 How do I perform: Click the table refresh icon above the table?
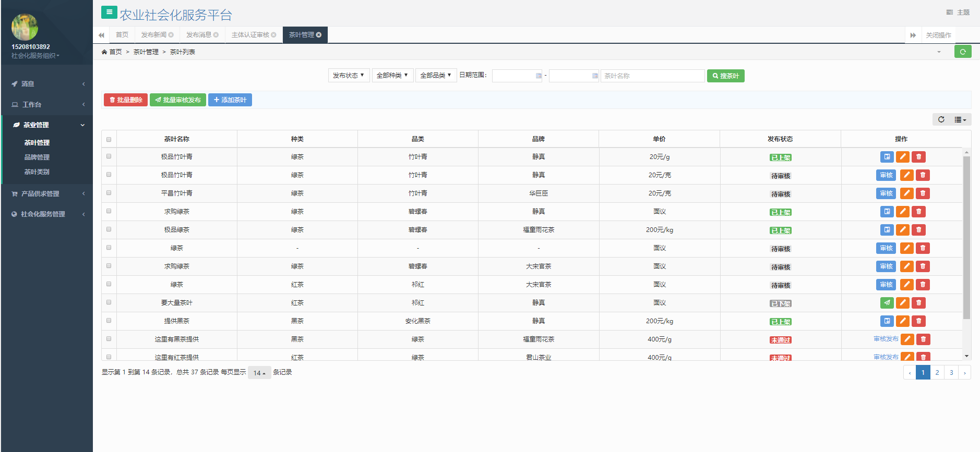pos(941,119)
